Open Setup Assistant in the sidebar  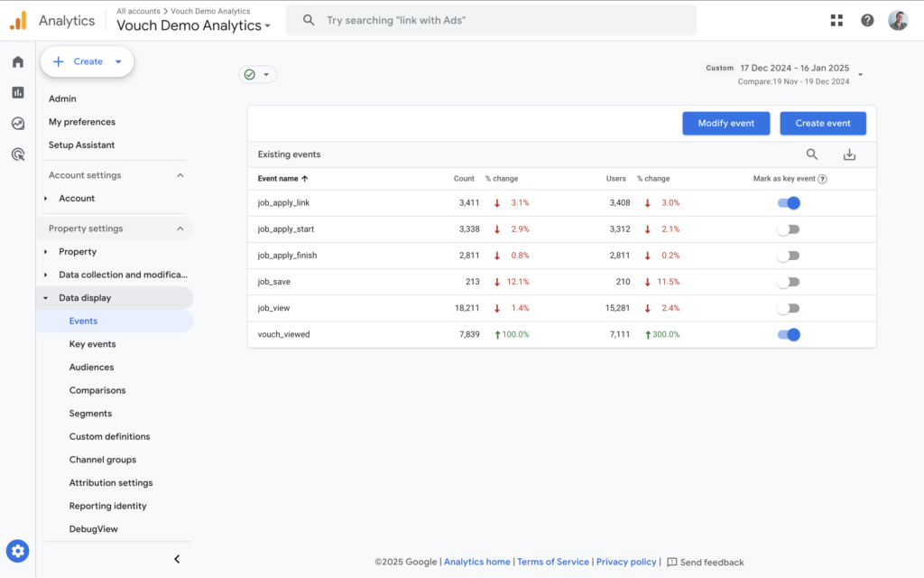click(81, 144)
